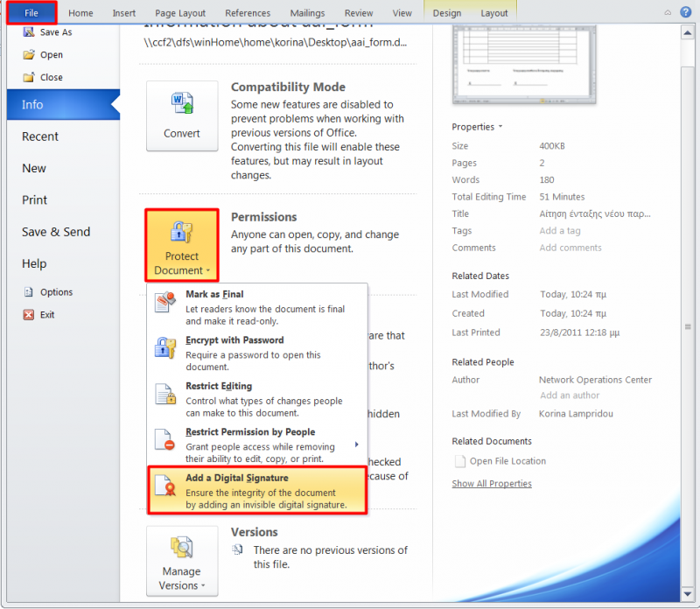Click the document path text
700x609 pixels.
coord(275,42)
